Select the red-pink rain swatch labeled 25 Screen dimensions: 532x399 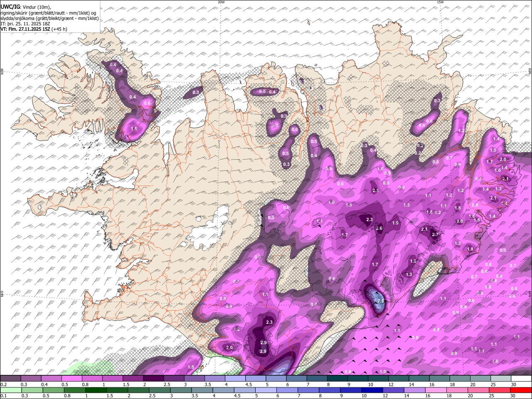[500, 390]
